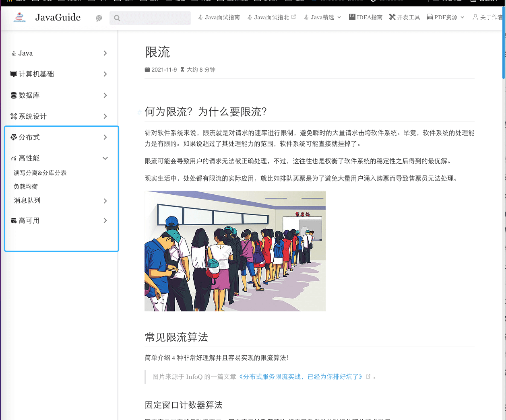Focus the search input field
This screenshot has height=420, width=506.
click(x=155, y=18)
